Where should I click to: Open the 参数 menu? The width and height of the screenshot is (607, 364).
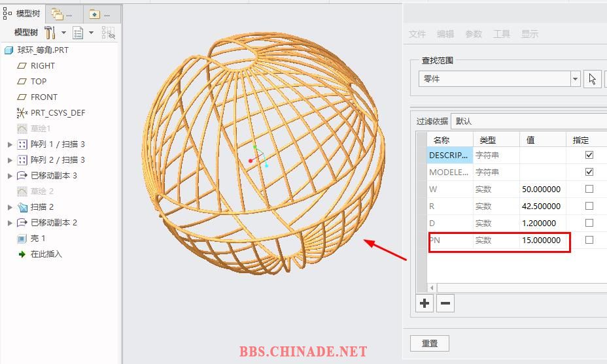coord(474,34)
